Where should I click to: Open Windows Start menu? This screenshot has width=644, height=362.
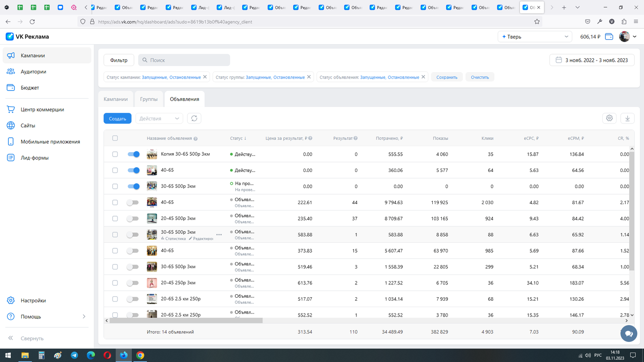8,355
